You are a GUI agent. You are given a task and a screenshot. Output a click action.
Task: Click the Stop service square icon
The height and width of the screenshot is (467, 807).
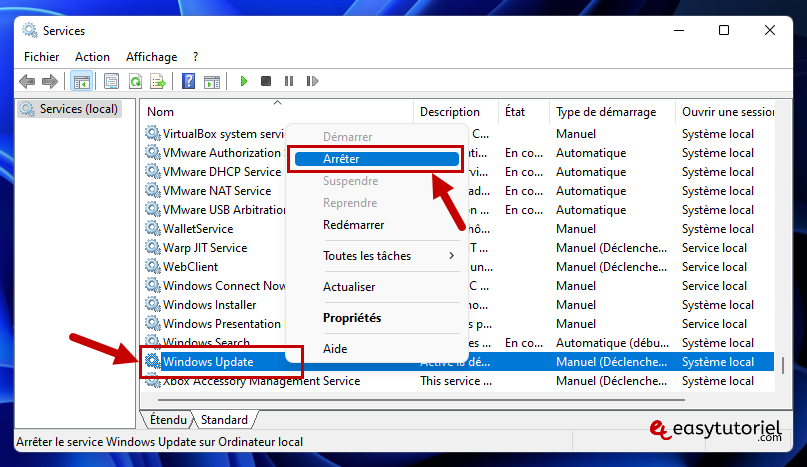(266, 81)
